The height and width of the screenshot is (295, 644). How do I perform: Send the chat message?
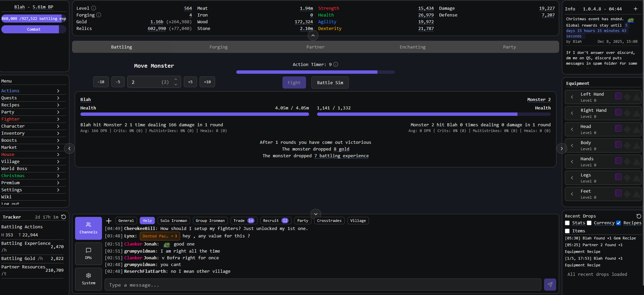point(550,285)
